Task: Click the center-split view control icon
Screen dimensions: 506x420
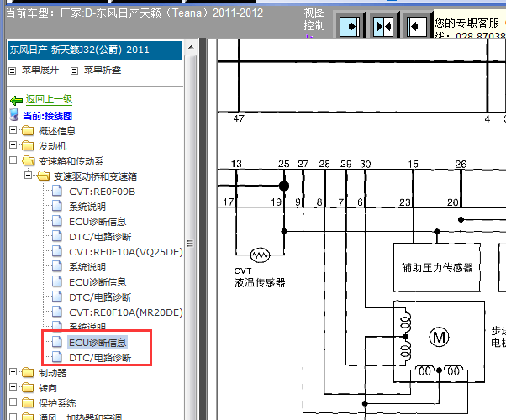Action: 383,26
